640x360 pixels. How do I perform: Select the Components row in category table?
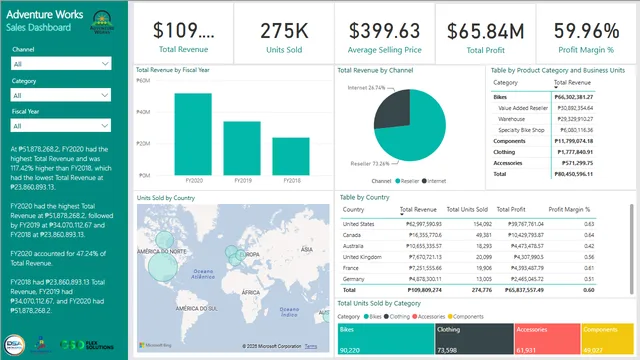pyautogui.click(x=543, y=141)
